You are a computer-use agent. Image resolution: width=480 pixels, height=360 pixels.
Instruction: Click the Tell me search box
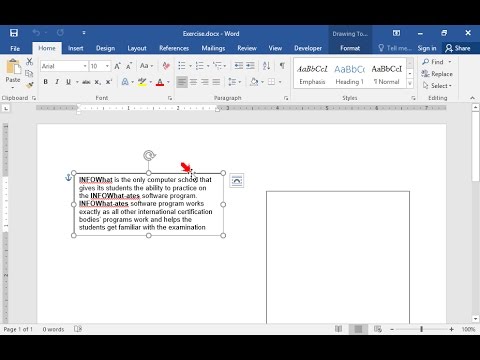(395, 48)
